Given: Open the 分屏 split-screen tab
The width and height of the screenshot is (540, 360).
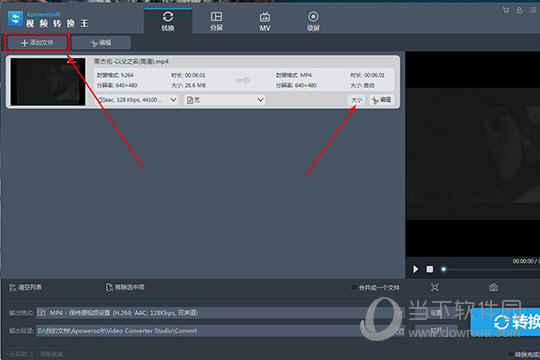Looking at the screenshot, I should point(216,21).
